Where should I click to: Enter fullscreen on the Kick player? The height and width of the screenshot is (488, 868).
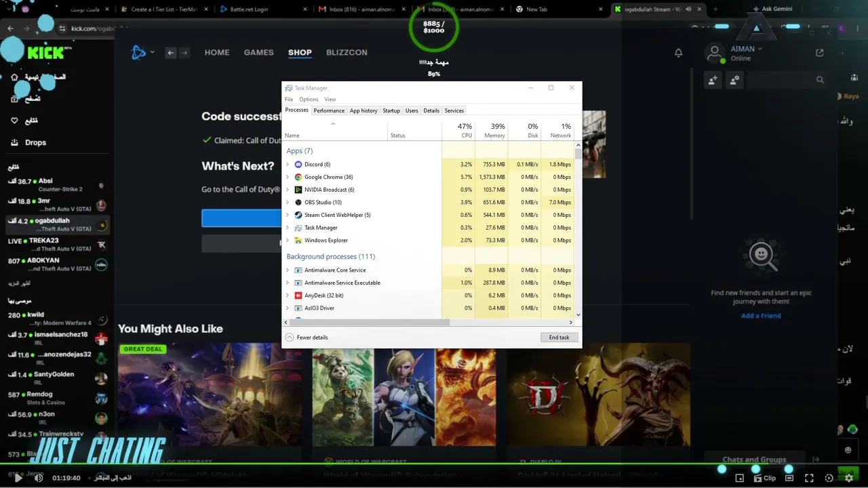pyautogui.click(x=809, y=478)
